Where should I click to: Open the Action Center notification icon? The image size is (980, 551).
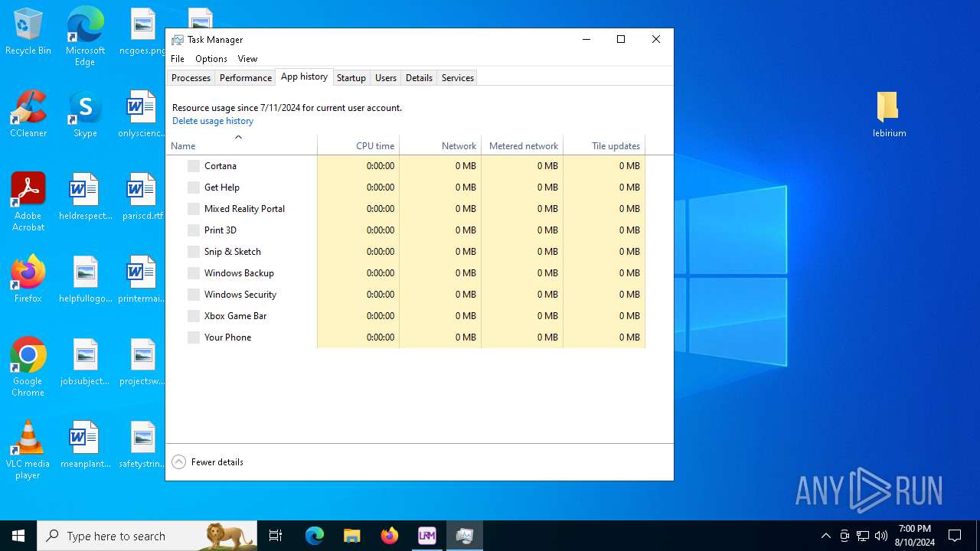coord(955,536)
